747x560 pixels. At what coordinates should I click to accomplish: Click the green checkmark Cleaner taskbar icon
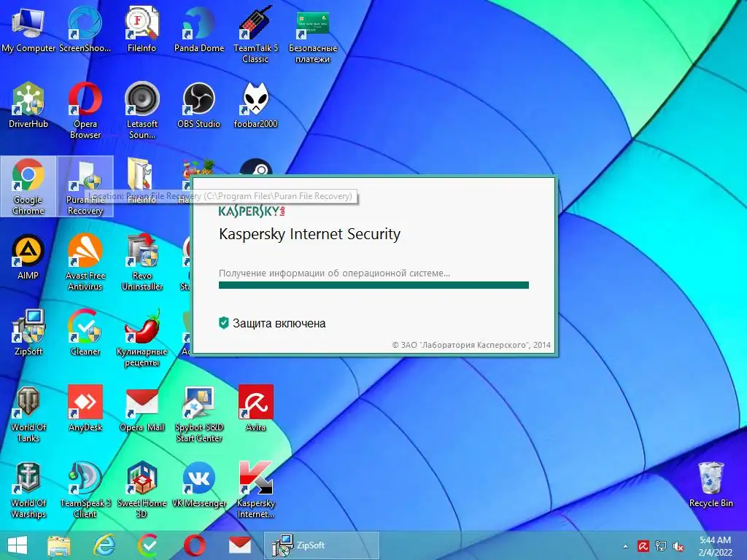click(149, 545)
